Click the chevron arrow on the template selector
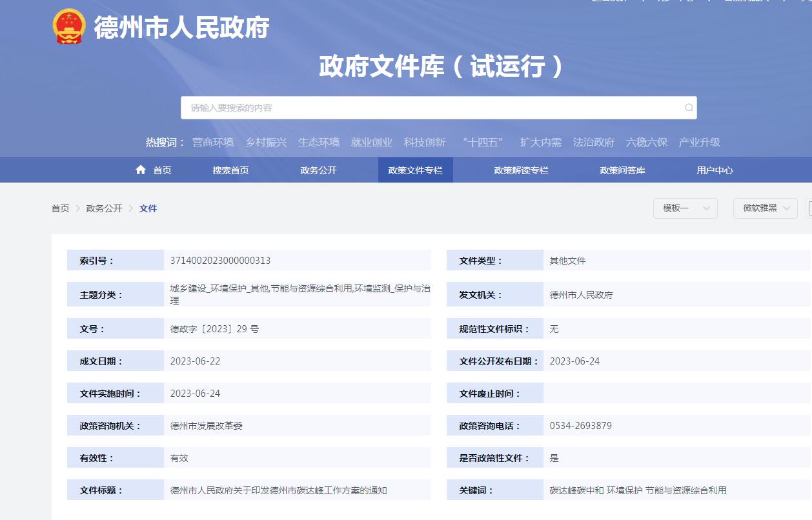 point(706,209)
